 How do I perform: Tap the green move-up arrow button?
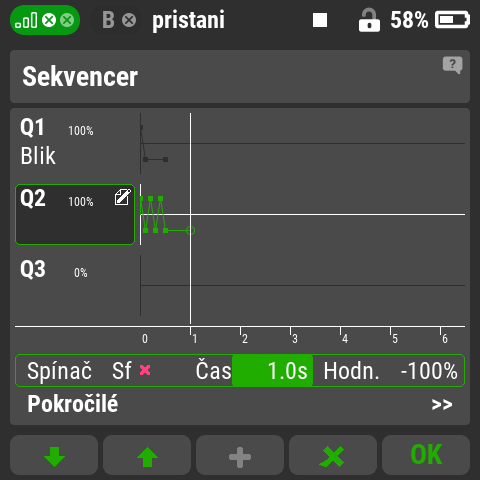pos(147,455)
